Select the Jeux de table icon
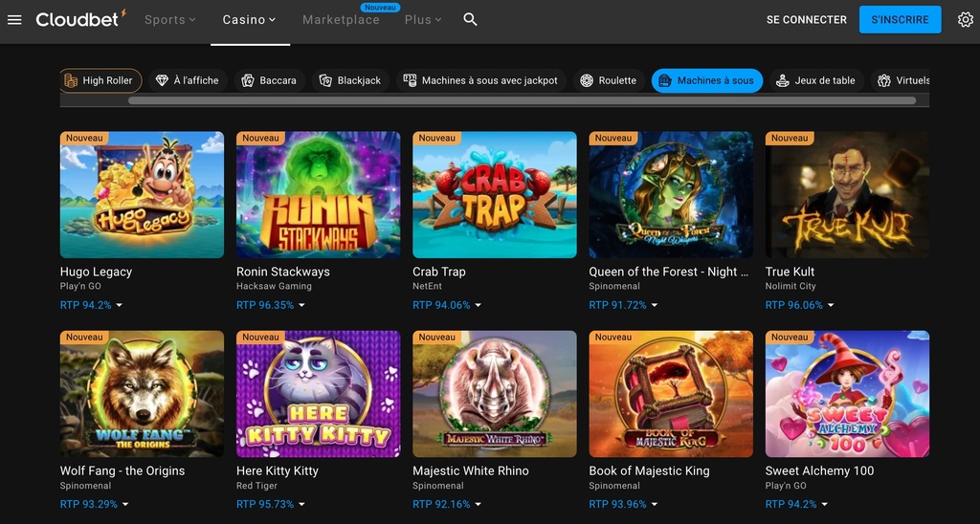This screenshot has width=980, height=524. coord(783,80)
